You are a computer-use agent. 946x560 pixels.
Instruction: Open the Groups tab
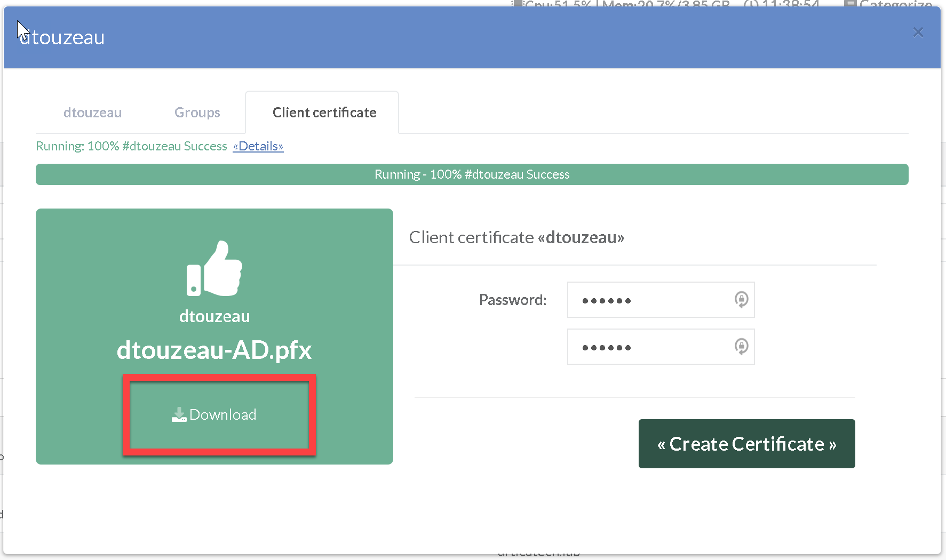197,113
